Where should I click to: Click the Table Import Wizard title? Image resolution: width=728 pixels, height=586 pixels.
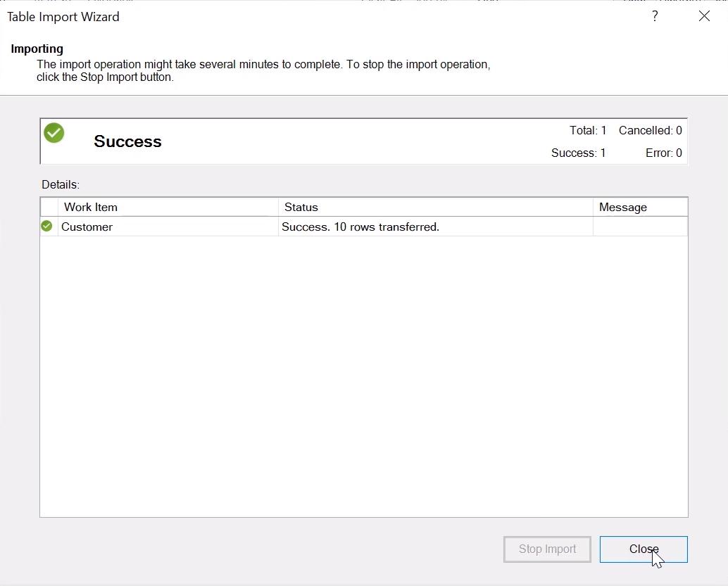tap(63, 17)
